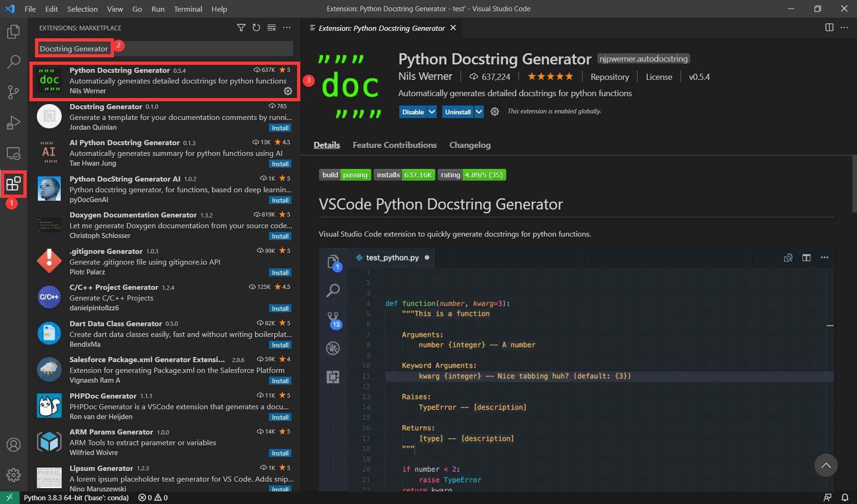Switch to the Feature Contributions tab
The image size is (857, 504).
coord(395,145)
